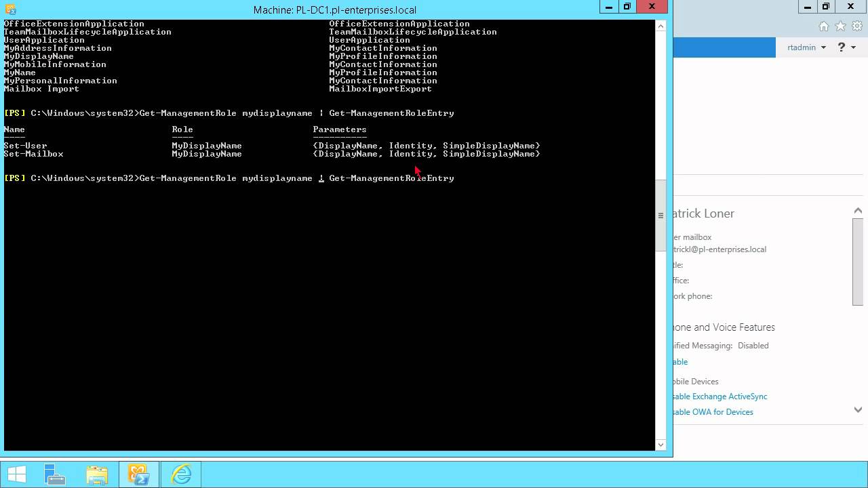Click 'MailboxImportExport' text in console

click(x=380, y=89)
